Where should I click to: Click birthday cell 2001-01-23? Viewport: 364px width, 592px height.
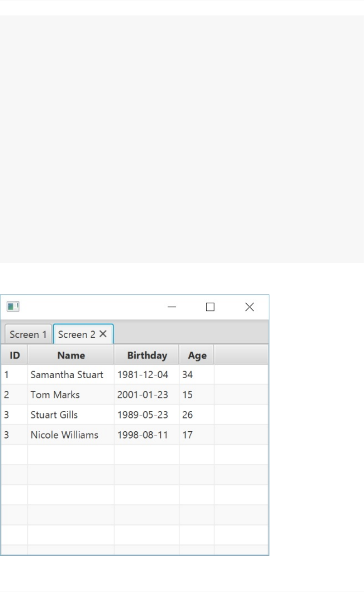[x=143, y=395]
